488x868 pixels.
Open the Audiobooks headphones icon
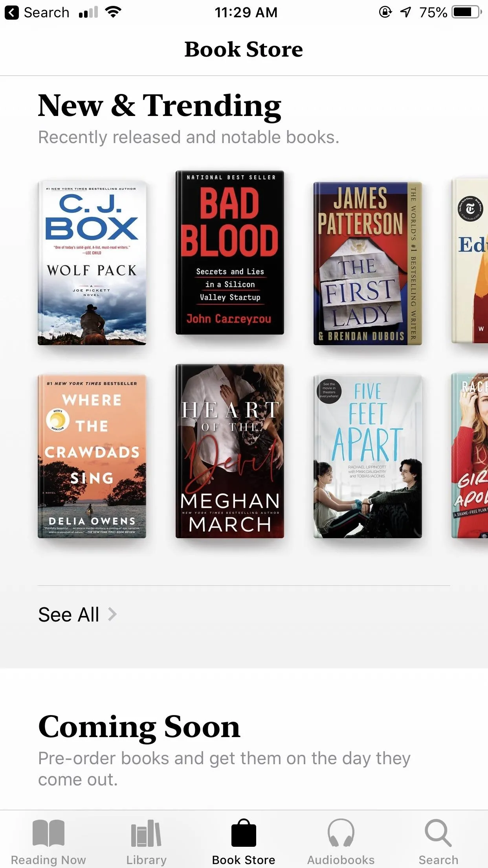pos(341,833)
